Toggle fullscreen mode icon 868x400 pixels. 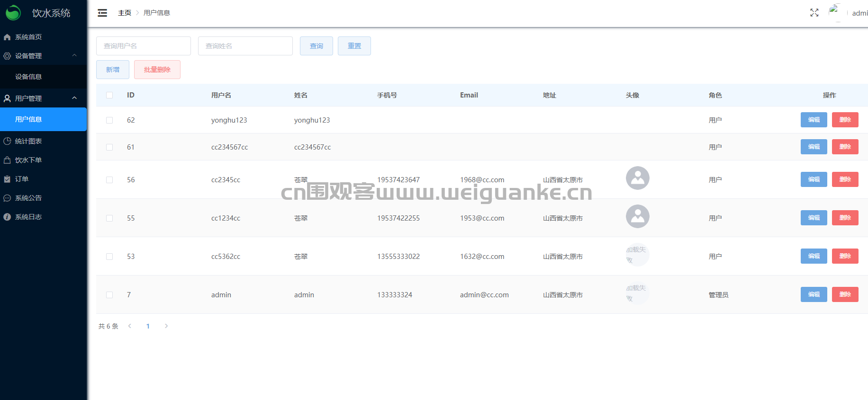pyautogui.click(x=814, y=13)
